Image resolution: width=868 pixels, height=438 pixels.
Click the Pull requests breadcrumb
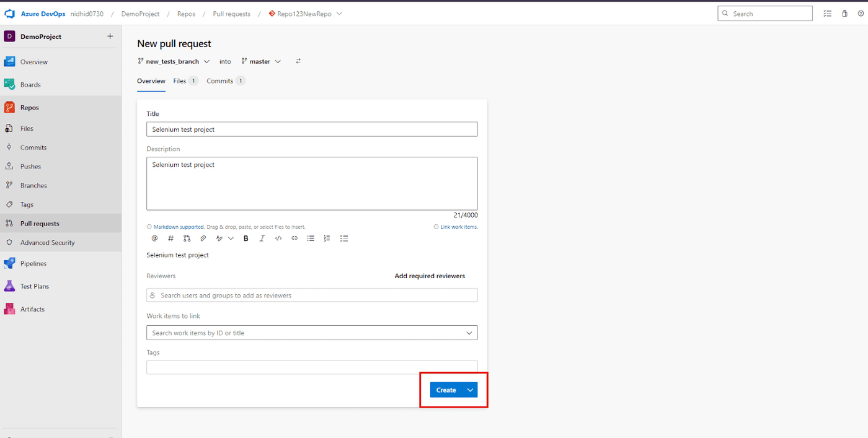232,14
